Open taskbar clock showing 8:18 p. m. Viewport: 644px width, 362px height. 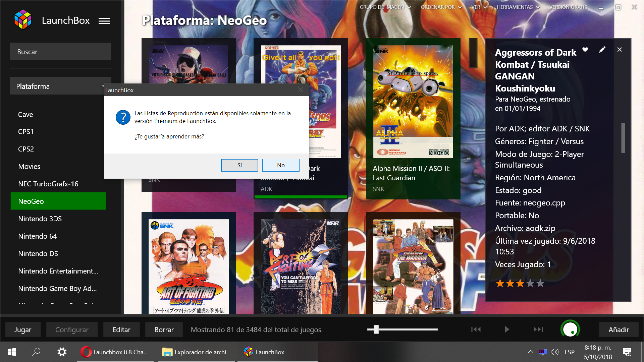pos(598,352)
